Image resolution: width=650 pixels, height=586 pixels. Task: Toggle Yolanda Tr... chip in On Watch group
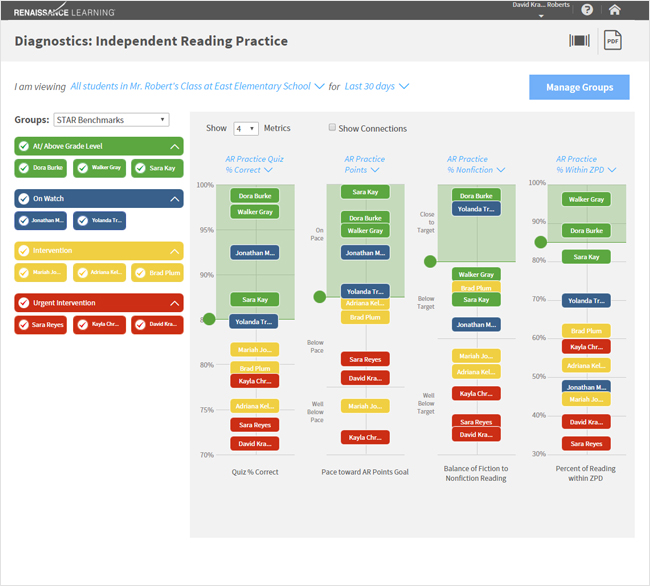coord(99,220)
